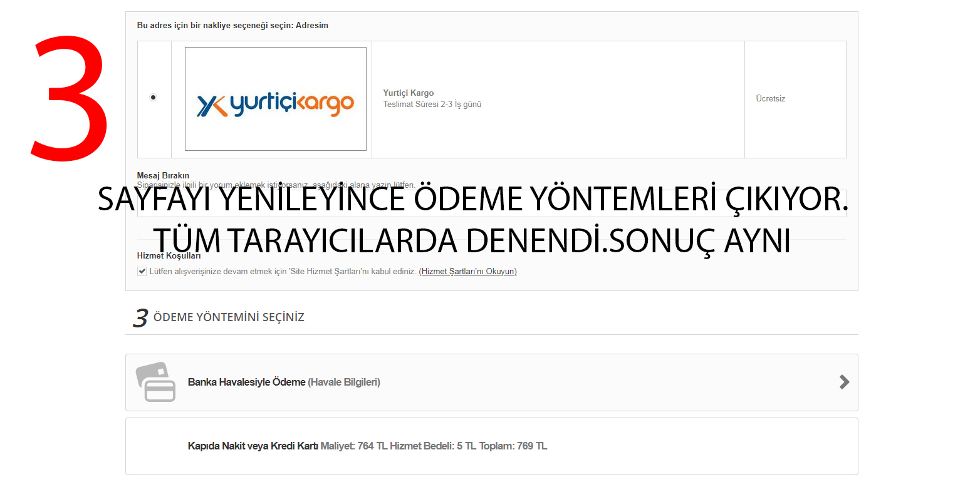Click the credit card icon beside Banka Havalesiyle

(155, 382)
